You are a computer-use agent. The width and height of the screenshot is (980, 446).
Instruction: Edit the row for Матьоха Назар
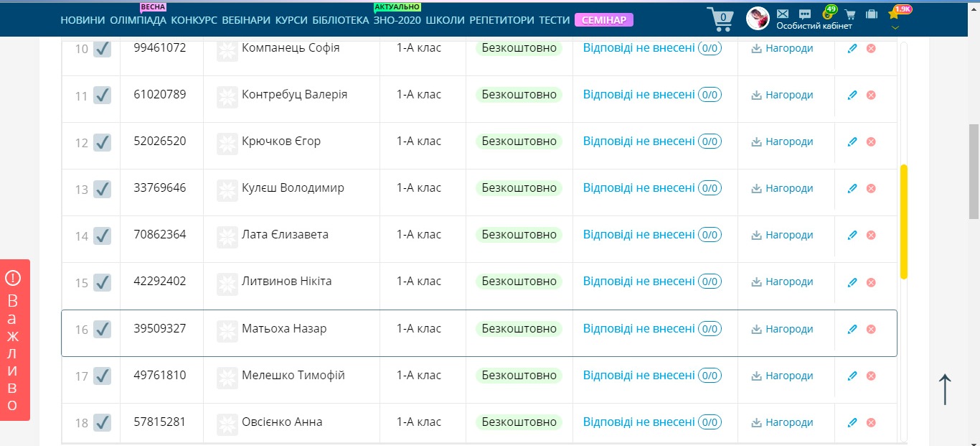tap(852, 329)
